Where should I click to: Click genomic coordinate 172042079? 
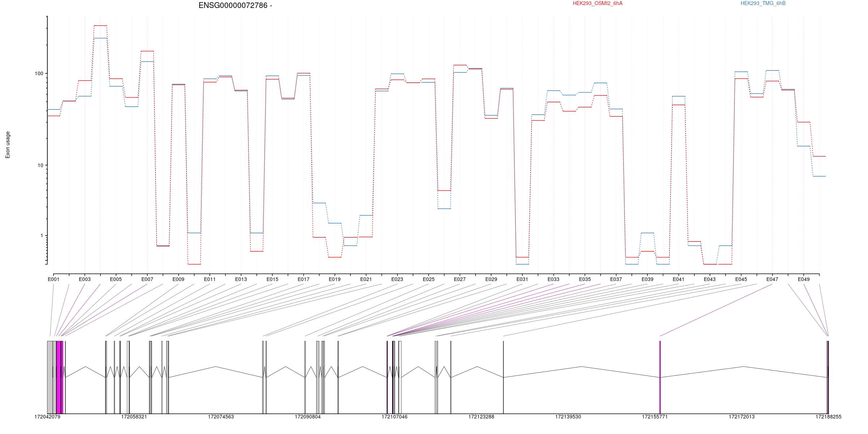coord(47,417)
